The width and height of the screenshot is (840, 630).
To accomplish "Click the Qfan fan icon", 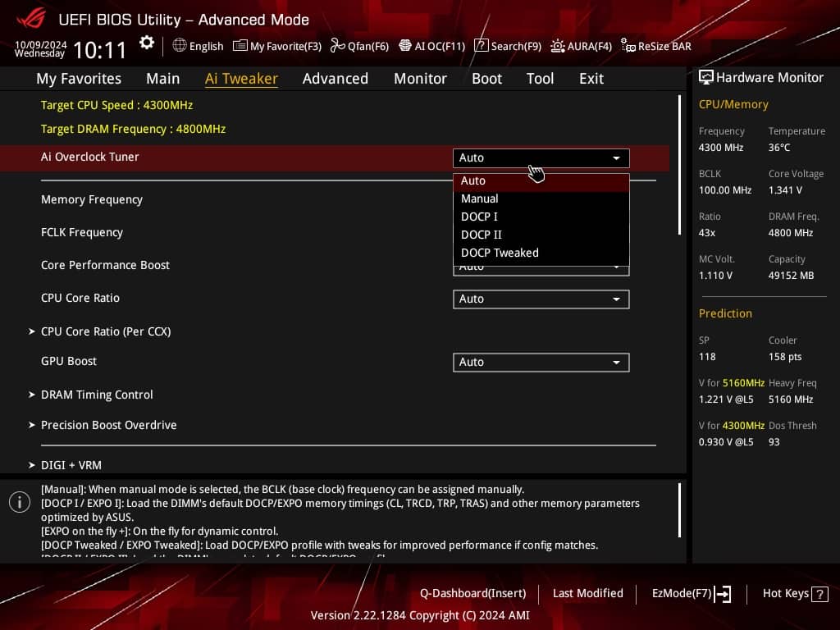I will point(337,46).
